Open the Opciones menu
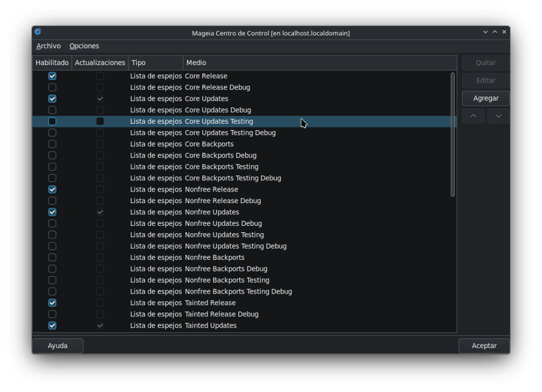This screenshot has height=392, width=542. (84, 46)
